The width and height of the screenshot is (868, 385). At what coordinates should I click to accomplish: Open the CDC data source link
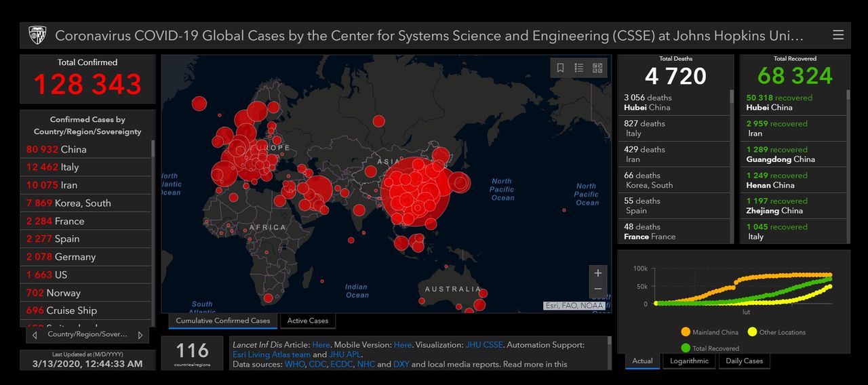click(317, 364)
